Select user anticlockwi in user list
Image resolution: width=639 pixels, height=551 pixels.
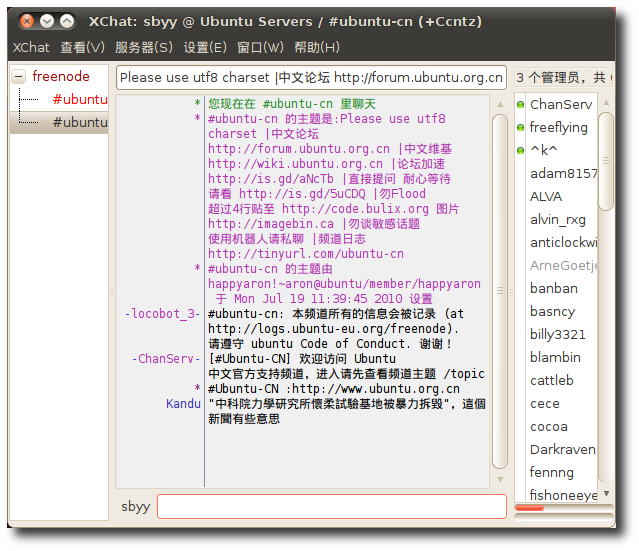pos(563,242)
